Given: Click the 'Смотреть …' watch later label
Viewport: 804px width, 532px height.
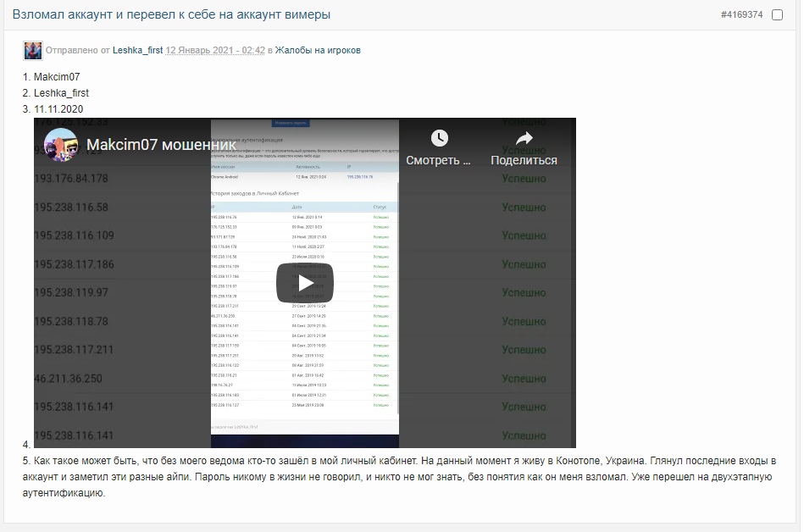Looking at the screenshot, I should 438,160.
